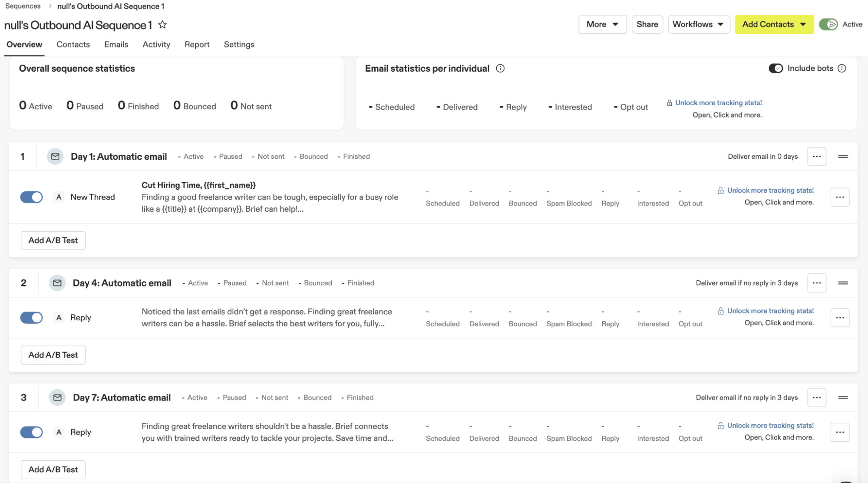
Task: Open the Add Contacts dropdown arrow
Action: [803, 25]
